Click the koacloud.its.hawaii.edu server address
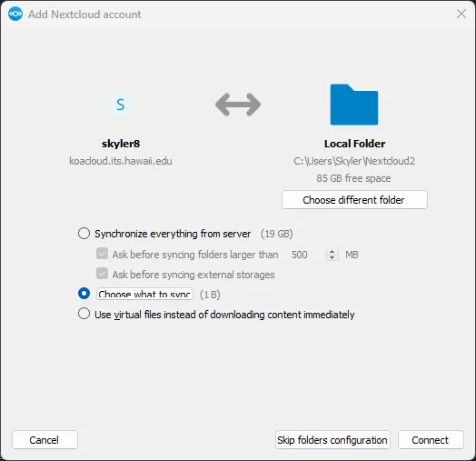The height and width of the screenshot is (461, 476). (x=121, y=161)
